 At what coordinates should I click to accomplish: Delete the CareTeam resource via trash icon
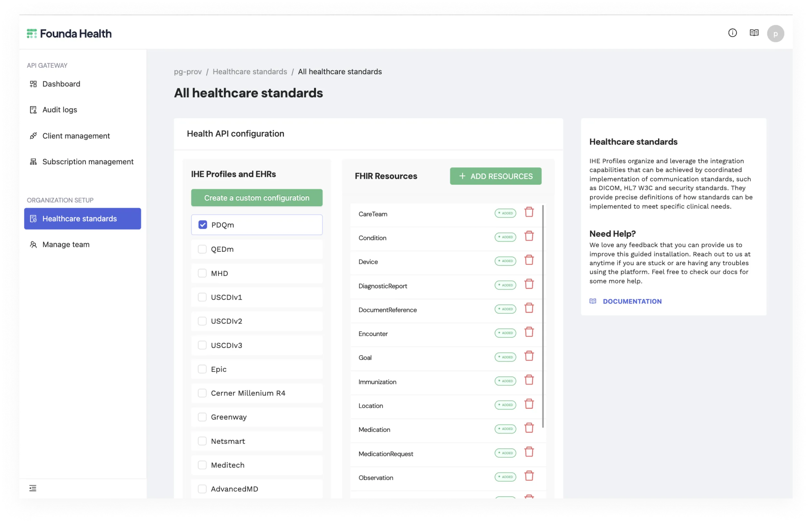coord(529,212)
